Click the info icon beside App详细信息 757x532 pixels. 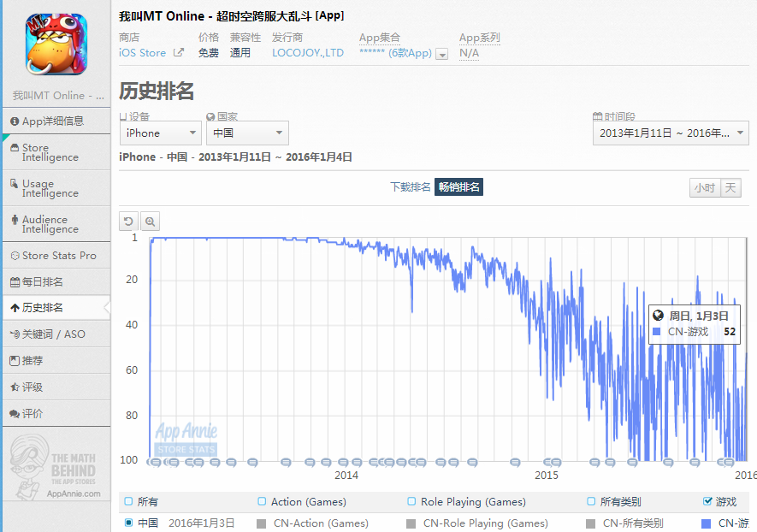coord(15,121)
